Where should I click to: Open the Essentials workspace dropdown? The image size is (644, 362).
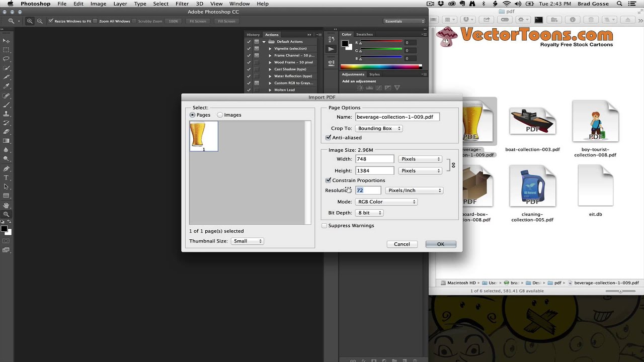405,21
